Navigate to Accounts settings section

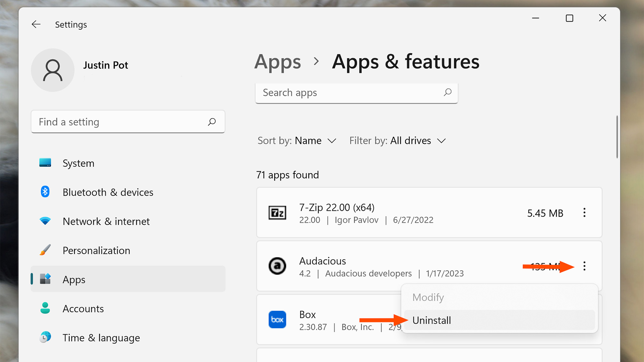click(84, 308)
